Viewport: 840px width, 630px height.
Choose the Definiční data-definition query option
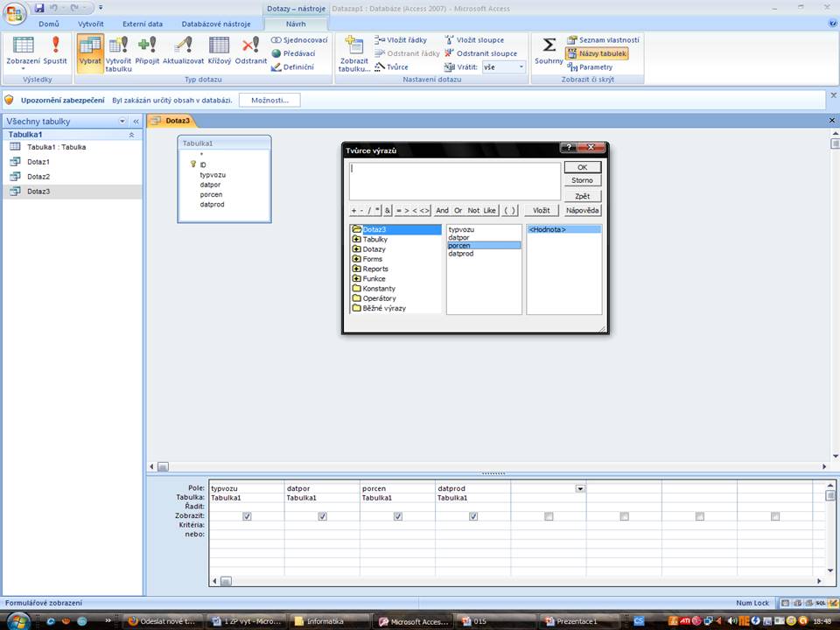pyautogui.click(x=292, y=67)
